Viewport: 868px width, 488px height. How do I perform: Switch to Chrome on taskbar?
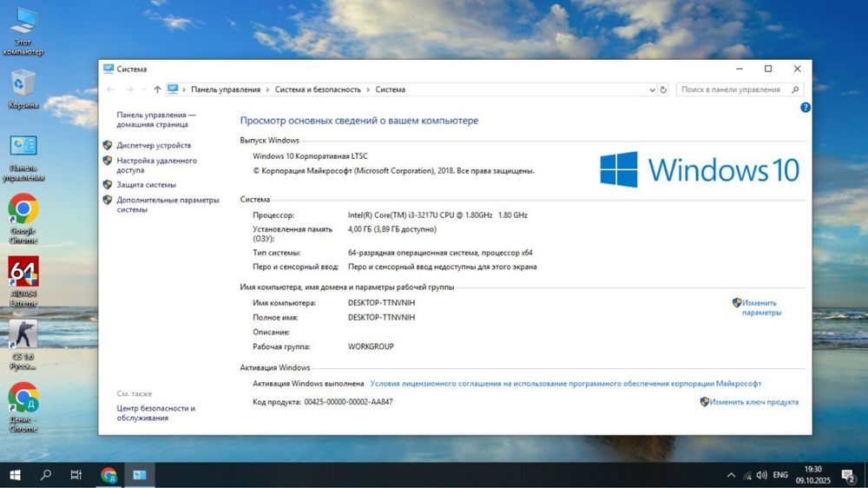109,475
